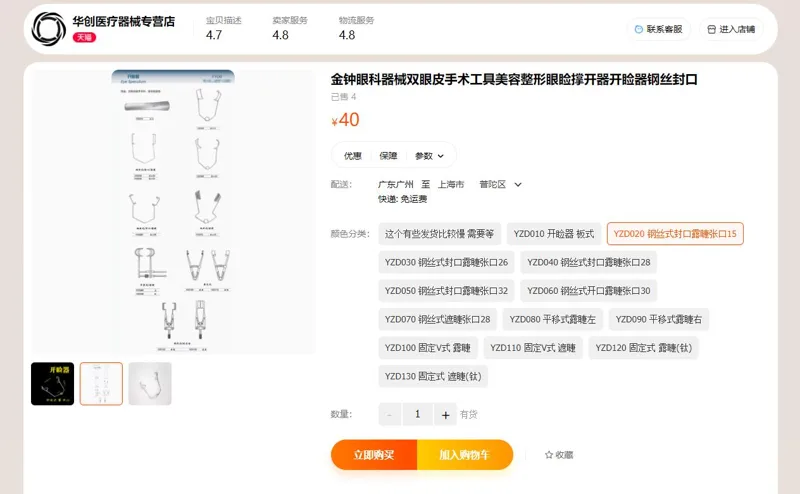Open the 优惠 tab
800x494 pixels.
click(x=353, y=156)
